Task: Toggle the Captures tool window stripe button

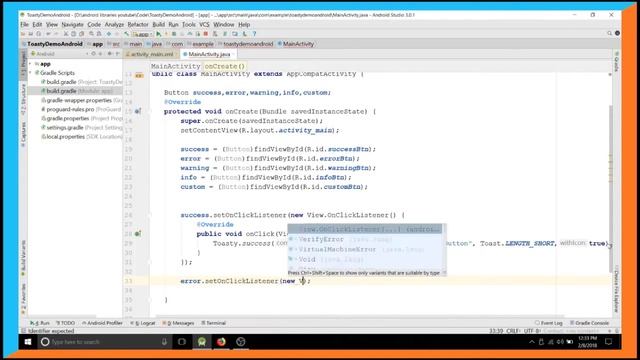Action: (x=23, y=134)
